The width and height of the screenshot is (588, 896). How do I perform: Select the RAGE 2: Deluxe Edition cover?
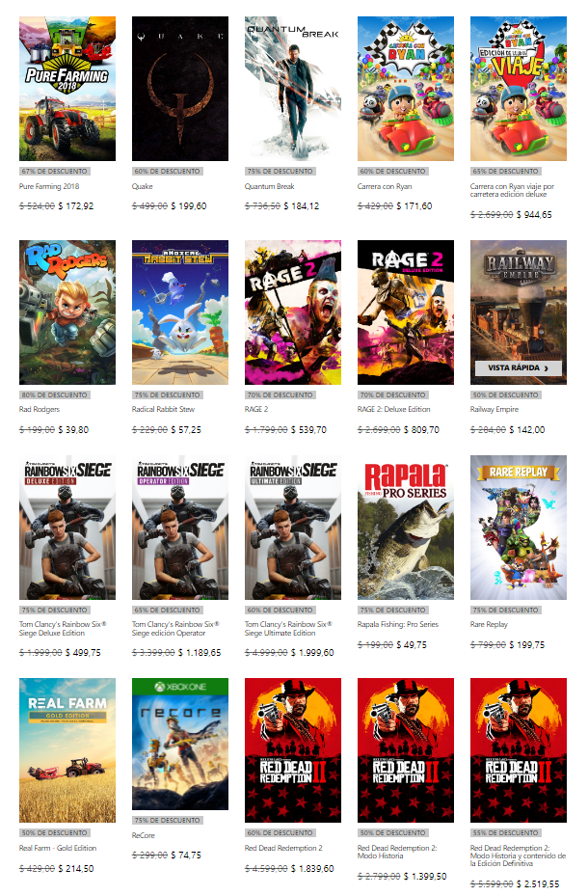[x=406, y=312]
